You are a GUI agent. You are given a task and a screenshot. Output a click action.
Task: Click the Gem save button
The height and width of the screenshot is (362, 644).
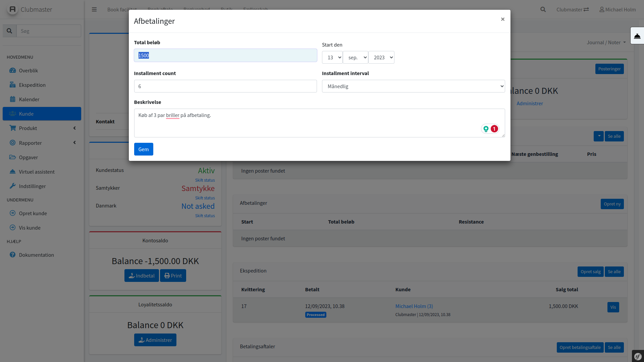(x=144, y=149)
